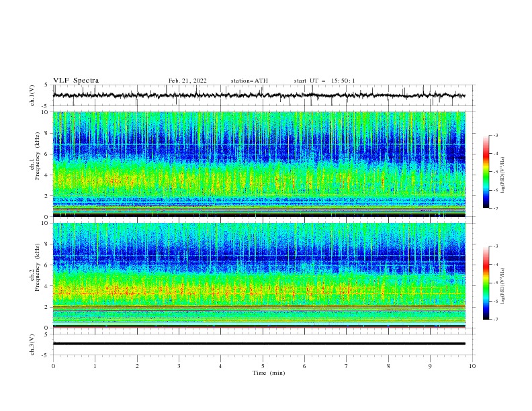This screenshot has width=532, height=411.
Task: Click the ch.1(V) waveform axis label
Action: click(32, 95)
